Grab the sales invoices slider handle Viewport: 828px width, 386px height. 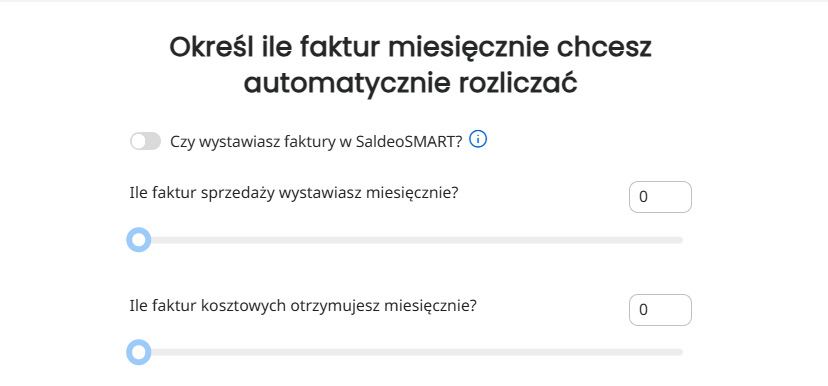pos(139,240)
